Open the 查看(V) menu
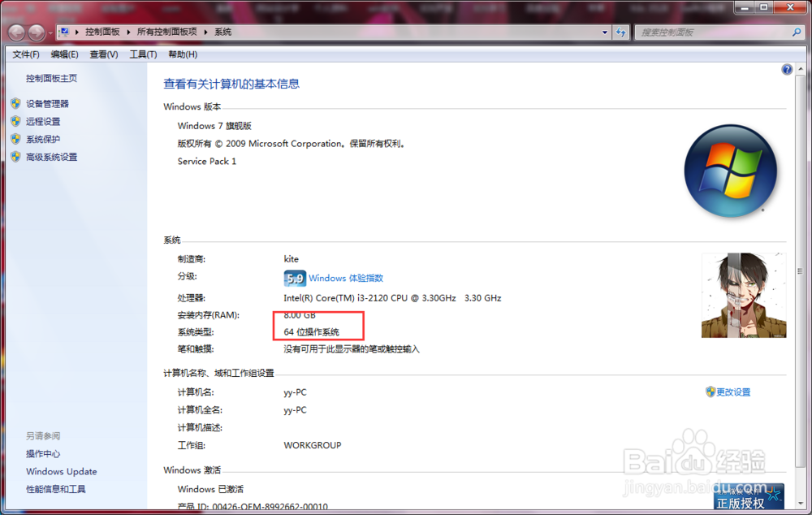 pos(104,54)
